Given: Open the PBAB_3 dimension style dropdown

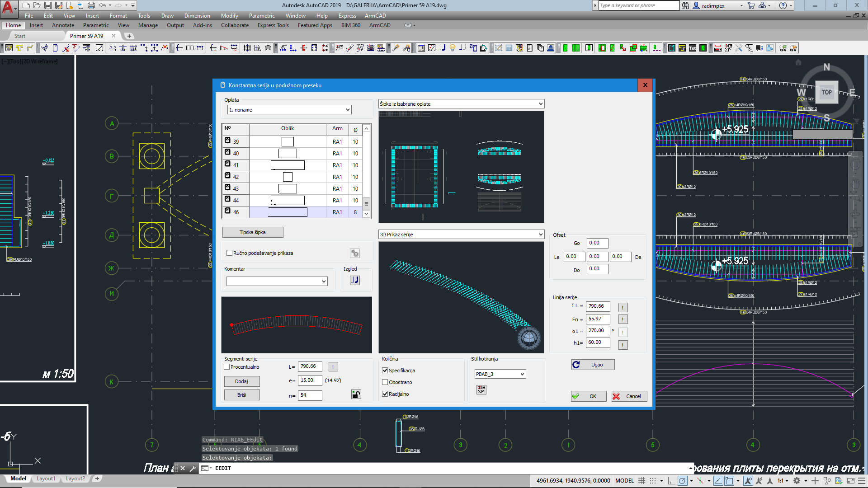Looking at the screenshot, I should pos(500,374).
